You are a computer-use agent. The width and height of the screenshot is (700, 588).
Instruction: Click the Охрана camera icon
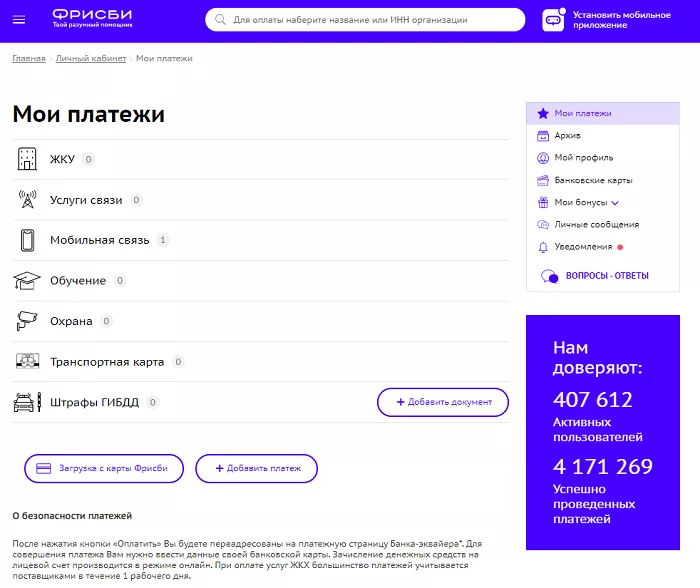[27, 321]
